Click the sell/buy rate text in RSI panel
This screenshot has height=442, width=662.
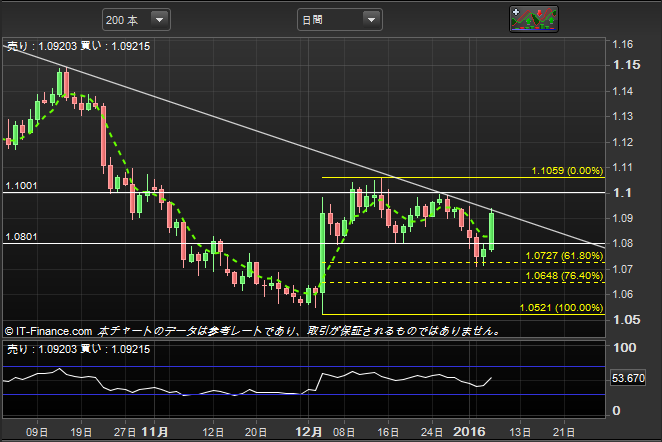(x=78, y=349)
